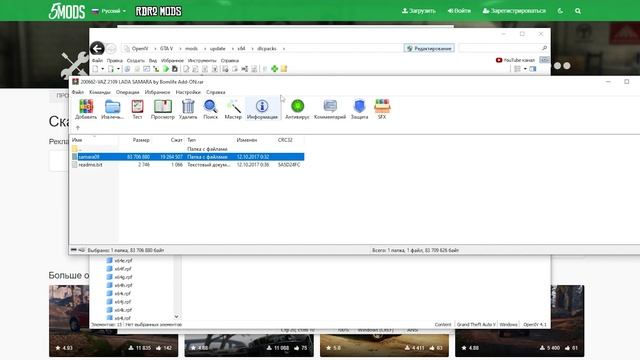
Task: Open the Поиск (Find) magnifier tool
Action: point(210,109)
